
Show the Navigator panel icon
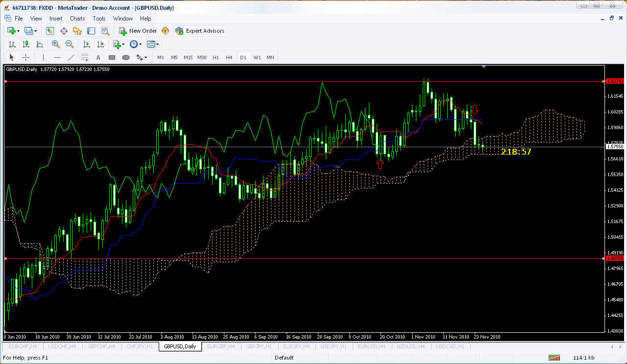pyautogui.click(x=77, y=31)
